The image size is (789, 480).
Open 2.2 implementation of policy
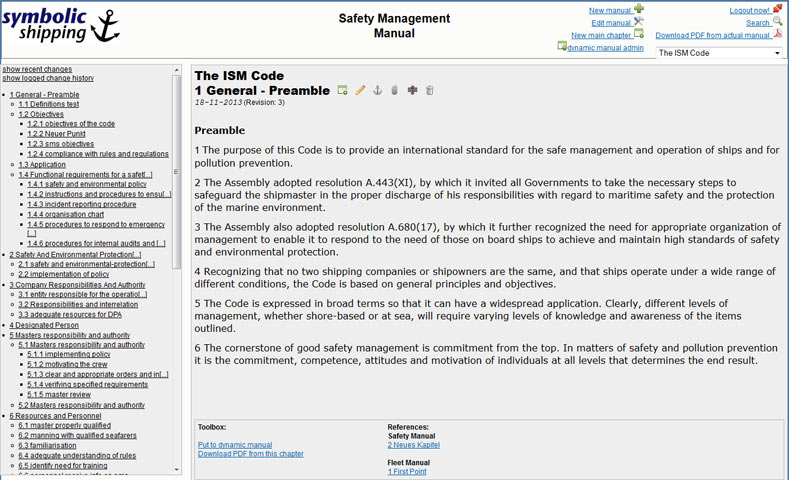64,274
